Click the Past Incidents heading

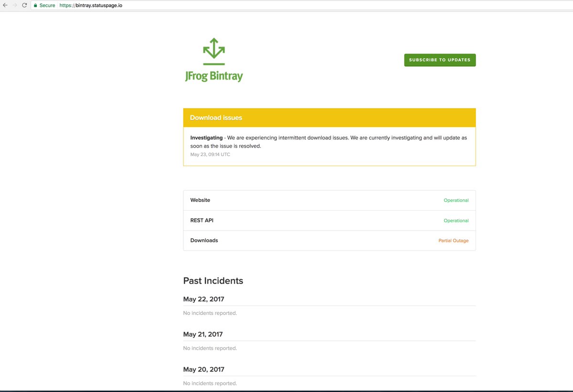pos(213,281)
